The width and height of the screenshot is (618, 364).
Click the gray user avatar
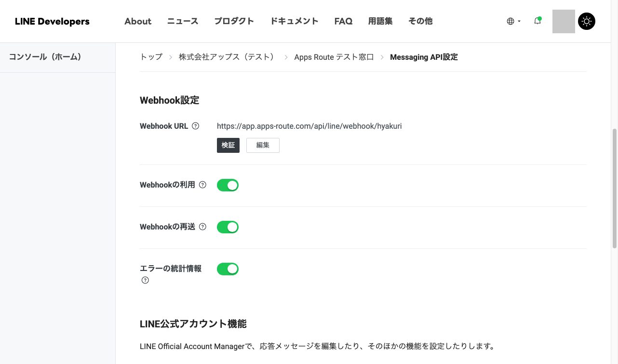(564, 21)
